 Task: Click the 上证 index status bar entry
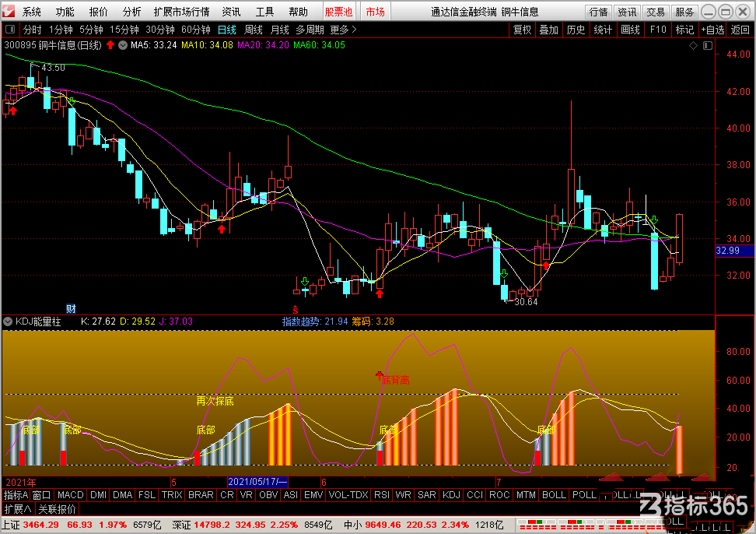(x=82, y=525)
